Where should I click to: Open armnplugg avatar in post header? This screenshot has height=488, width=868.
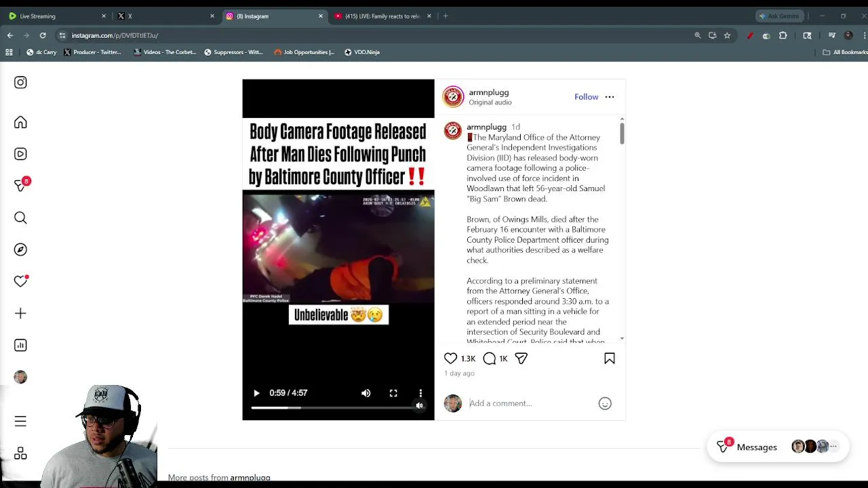[453, 97]
